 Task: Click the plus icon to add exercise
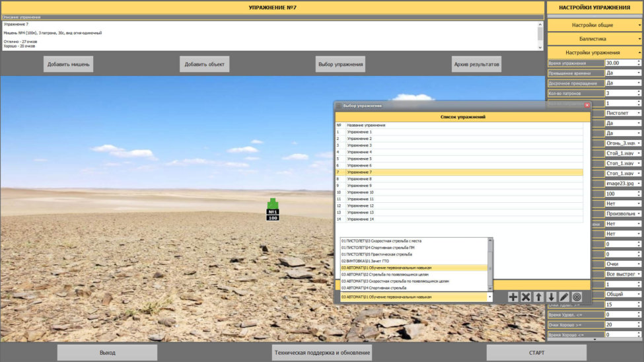pos(513,297)
